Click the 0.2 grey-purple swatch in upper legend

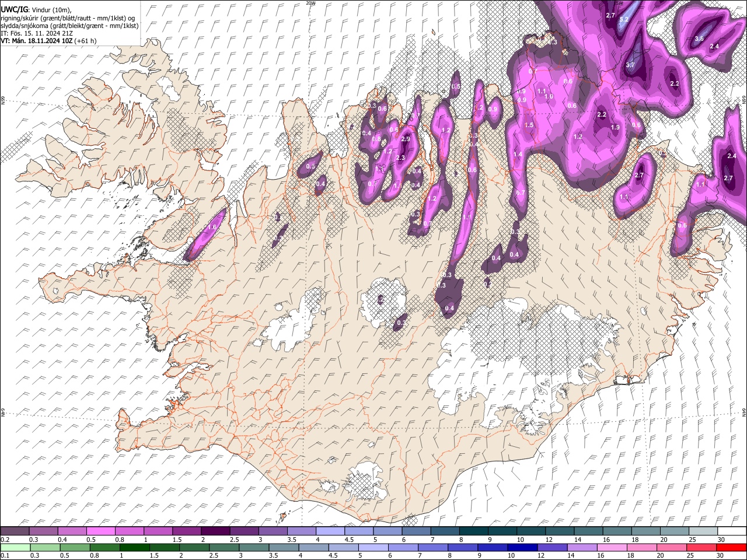point(15,531)
